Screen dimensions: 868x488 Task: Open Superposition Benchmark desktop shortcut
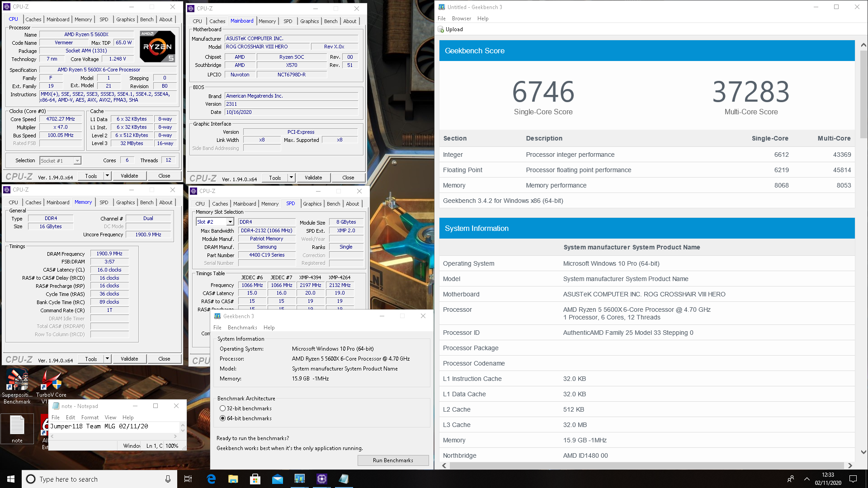(17, 386)
